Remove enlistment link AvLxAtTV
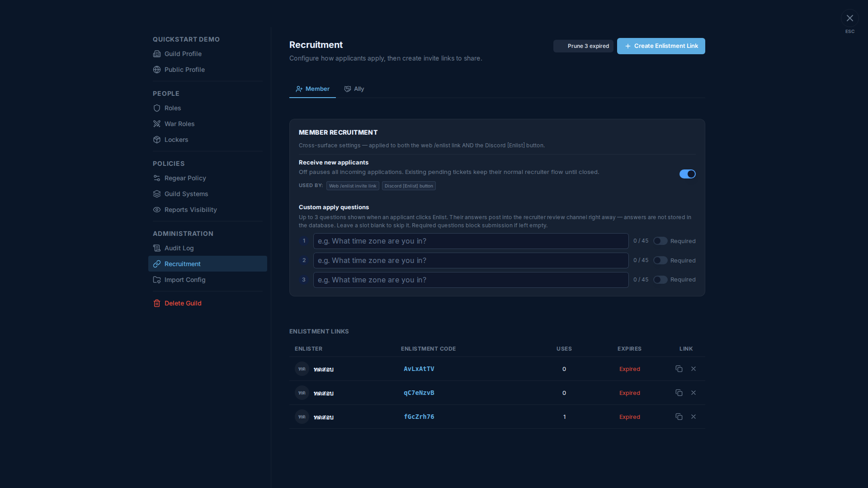Image resolution: width=868 pixels, height=488 pixels. point(693,369)
